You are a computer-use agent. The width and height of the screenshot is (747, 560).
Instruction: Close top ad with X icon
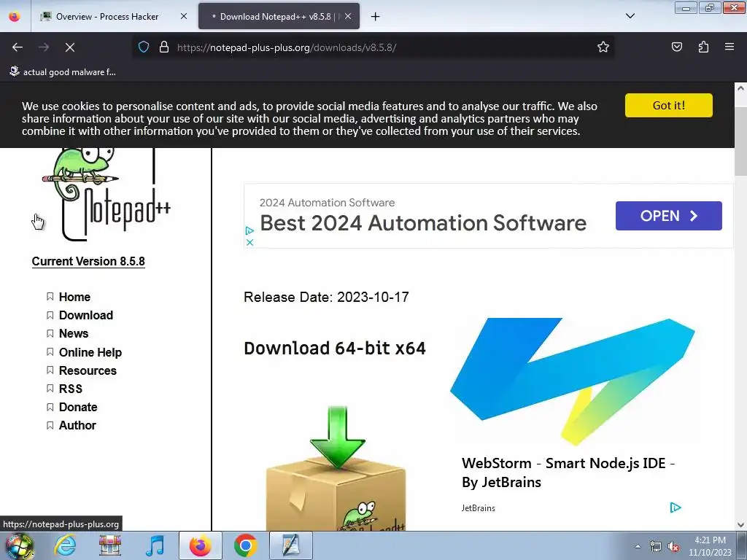coord(249,242)
